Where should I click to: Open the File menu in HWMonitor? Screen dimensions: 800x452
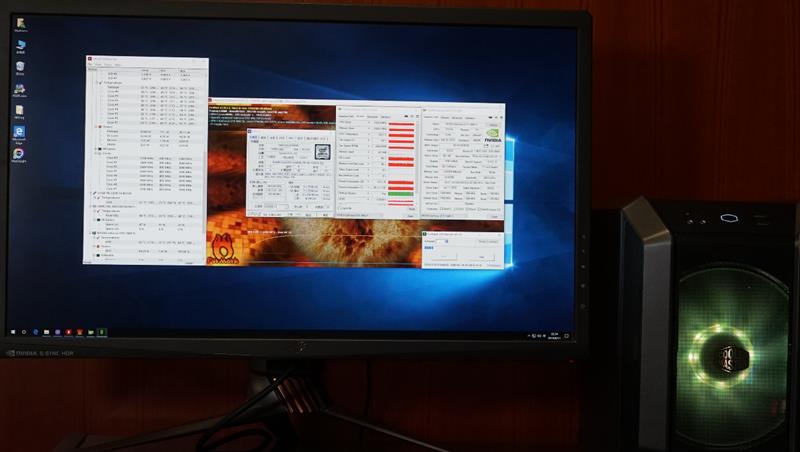tap(91, 65)
